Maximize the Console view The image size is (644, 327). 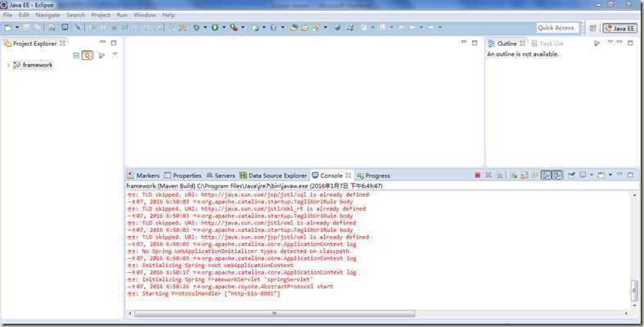630,175
